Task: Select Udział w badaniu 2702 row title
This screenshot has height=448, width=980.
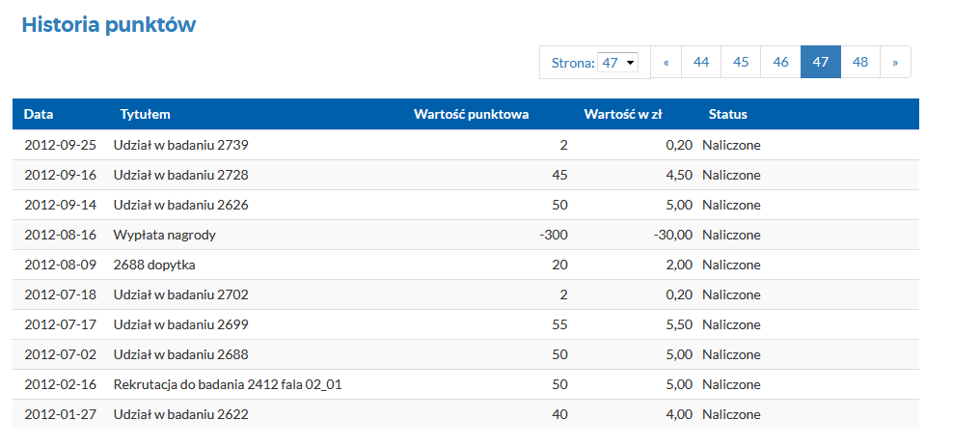Action: [x=181, y=294]
